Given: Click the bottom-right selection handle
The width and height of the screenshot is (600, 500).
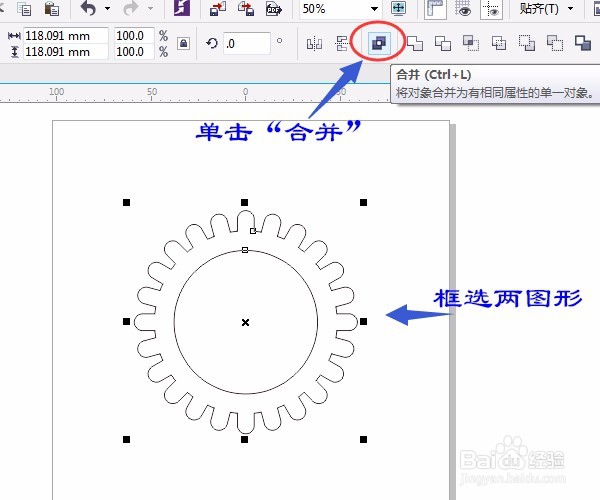Looking at the screenshot, I should 364,440.
